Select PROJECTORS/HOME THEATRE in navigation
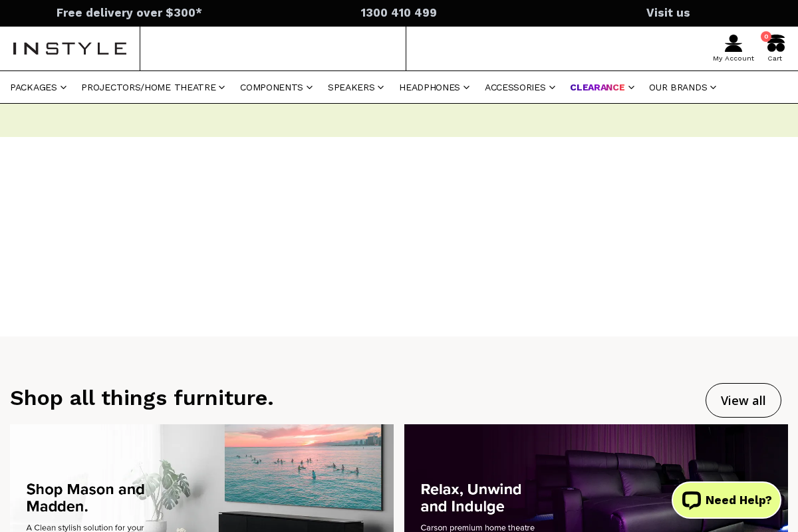Viewport: 798px width, 532px height. click(148, 87)
